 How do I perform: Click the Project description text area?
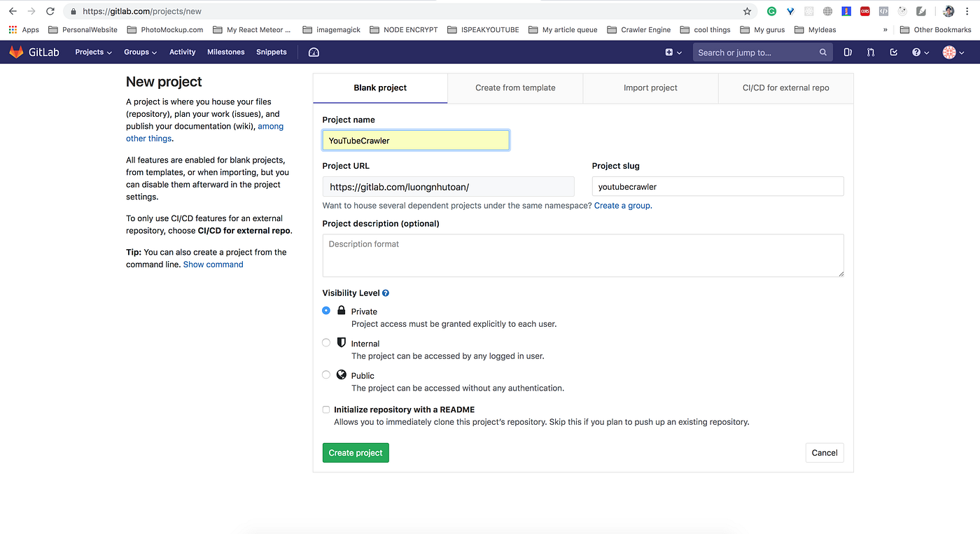click(x=582, y=255)
